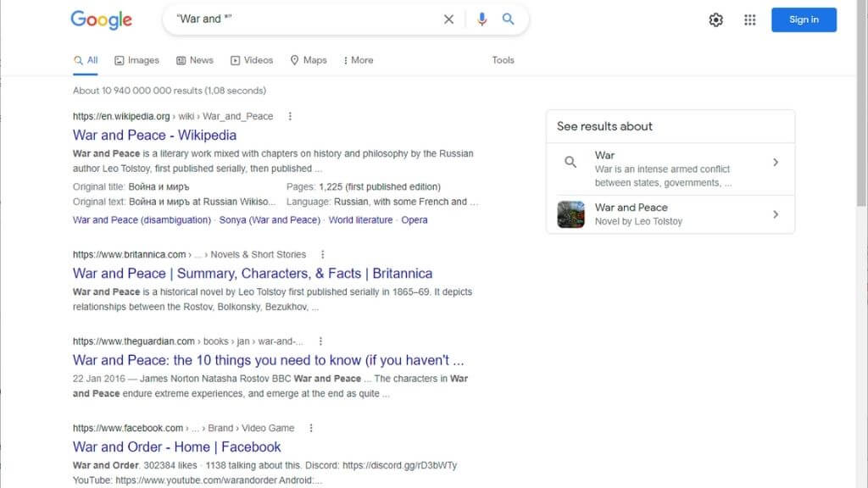Viewport: 868px width, 488px height.
Task: Open World literature sitelink
Action: coord(360,220)
